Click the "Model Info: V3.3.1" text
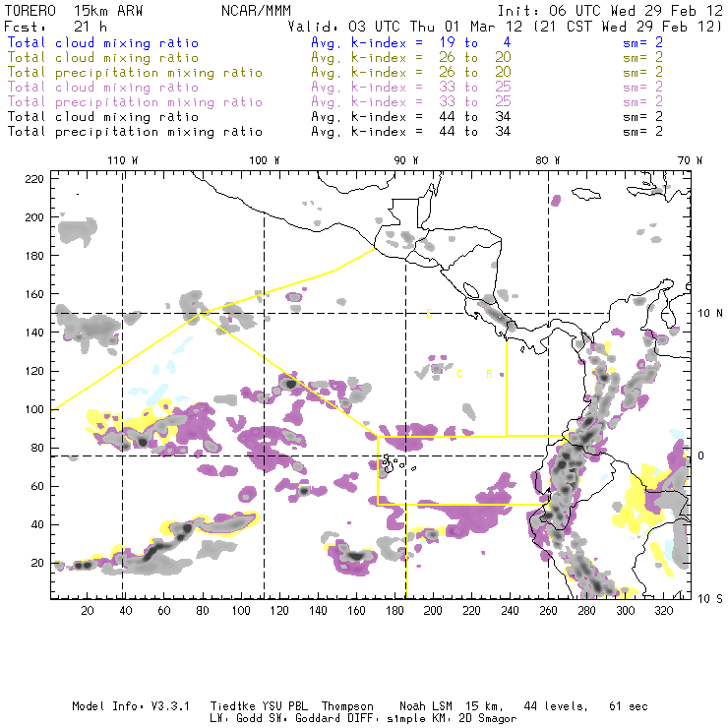 [x=131, y=706]
